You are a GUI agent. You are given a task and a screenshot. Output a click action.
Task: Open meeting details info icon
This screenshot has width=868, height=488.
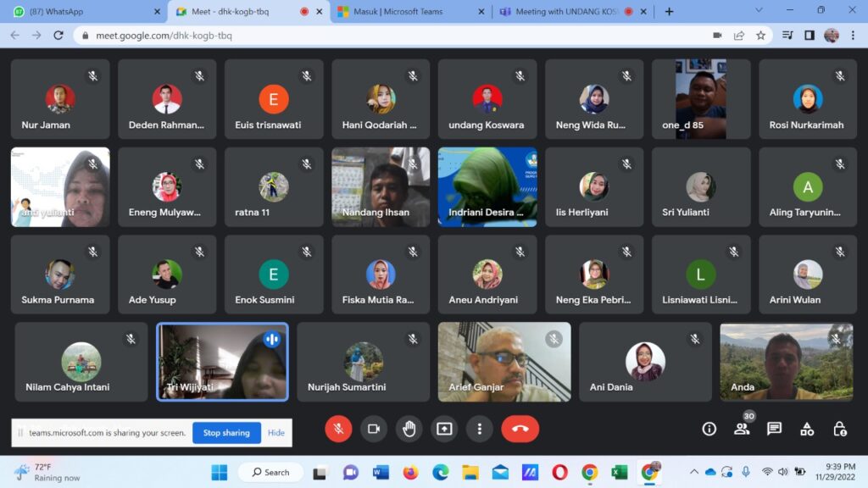[709, 429]
